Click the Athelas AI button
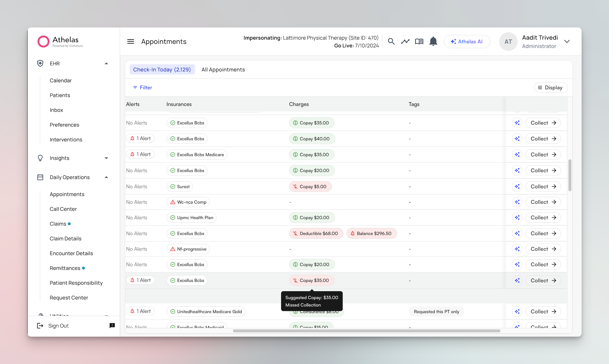The image size is (609, 364). pyautogui.click(x=467, y=41)
